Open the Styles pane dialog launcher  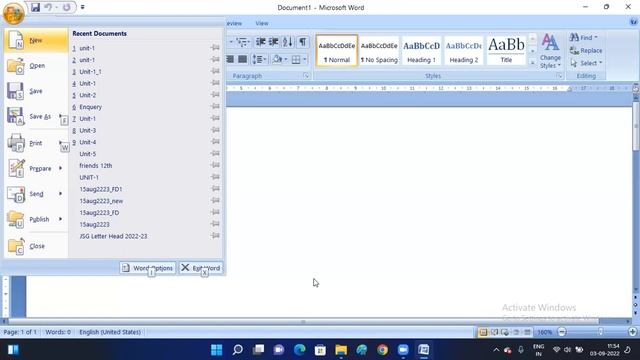click(x=560, y=76)
